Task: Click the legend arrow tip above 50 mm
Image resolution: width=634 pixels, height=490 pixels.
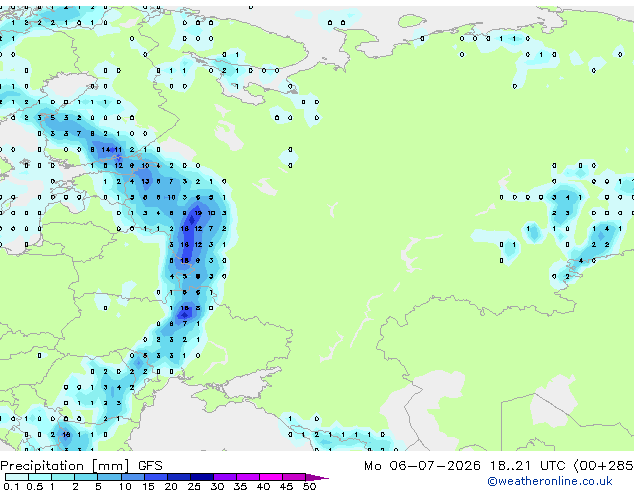Action: coord(317,477)
